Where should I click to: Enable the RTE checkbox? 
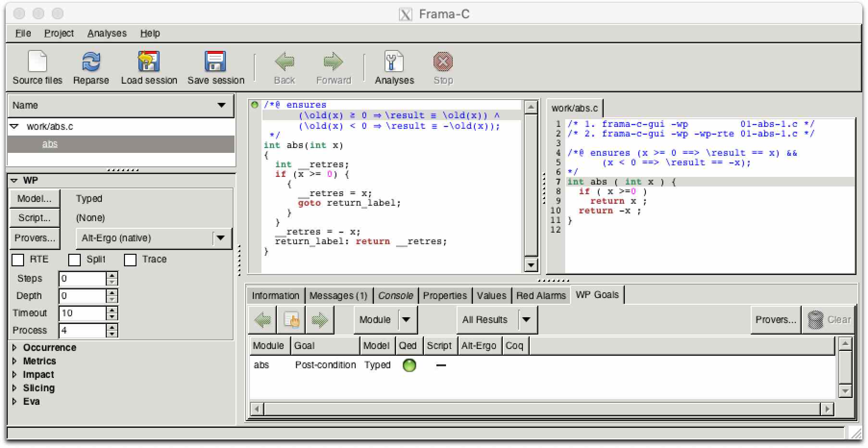coord(18,260)
